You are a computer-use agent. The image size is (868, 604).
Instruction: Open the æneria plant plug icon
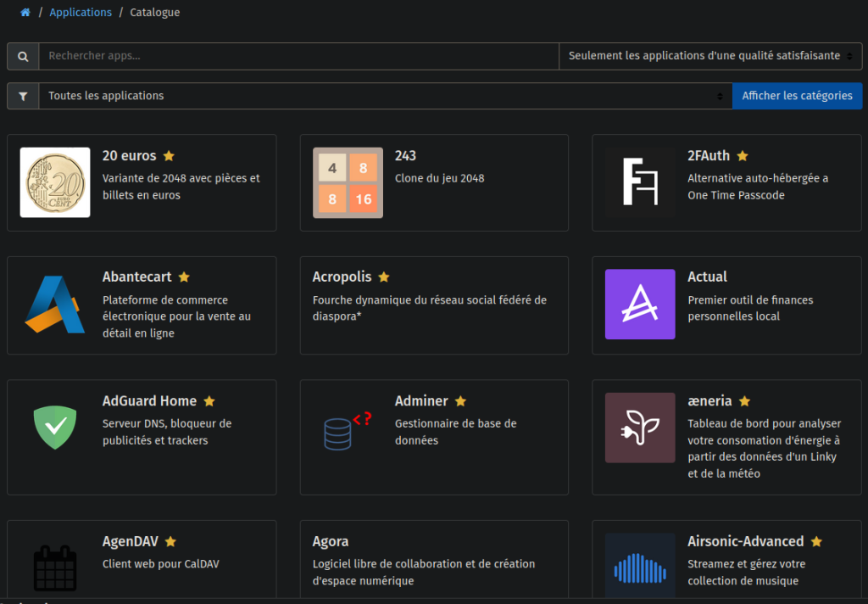[x=640, y=428]
